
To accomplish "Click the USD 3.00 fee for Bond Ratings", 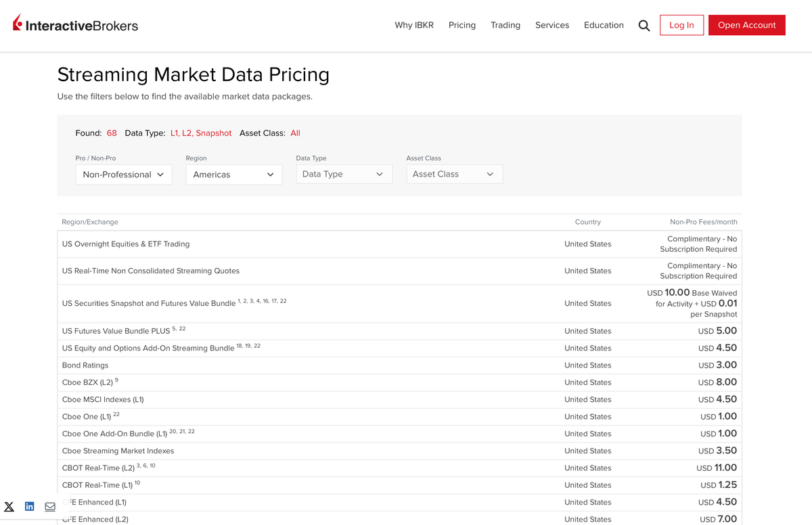I will [717, 365].
